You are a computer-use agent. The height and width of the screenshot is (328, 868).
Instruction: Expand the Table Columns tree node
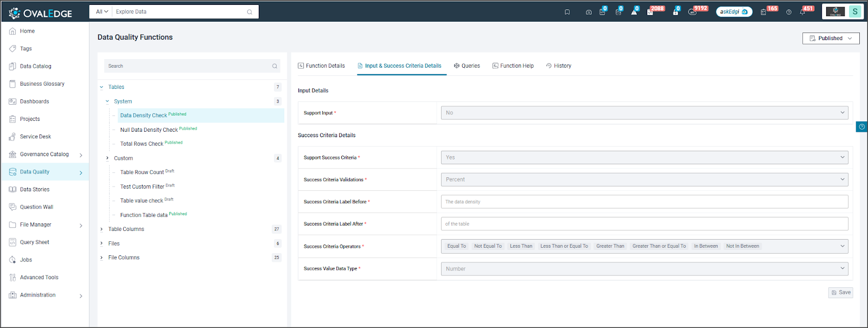101,229
